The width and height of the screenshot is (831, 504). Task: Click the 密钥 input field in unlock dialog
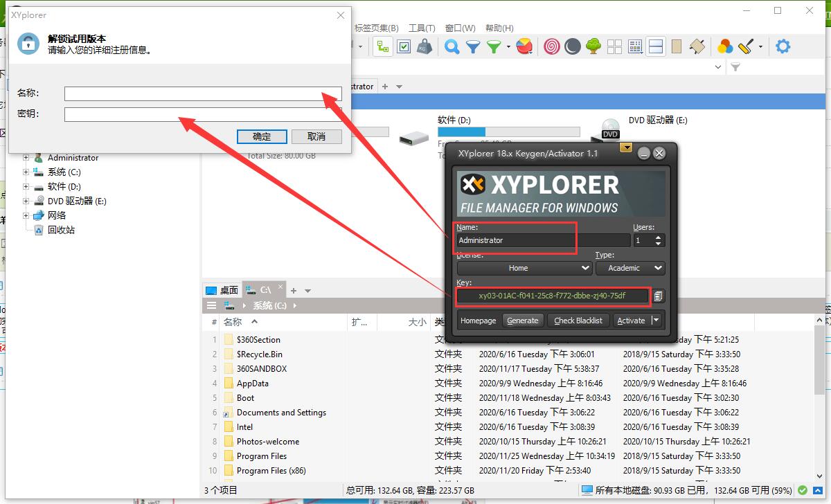point(203,114)
